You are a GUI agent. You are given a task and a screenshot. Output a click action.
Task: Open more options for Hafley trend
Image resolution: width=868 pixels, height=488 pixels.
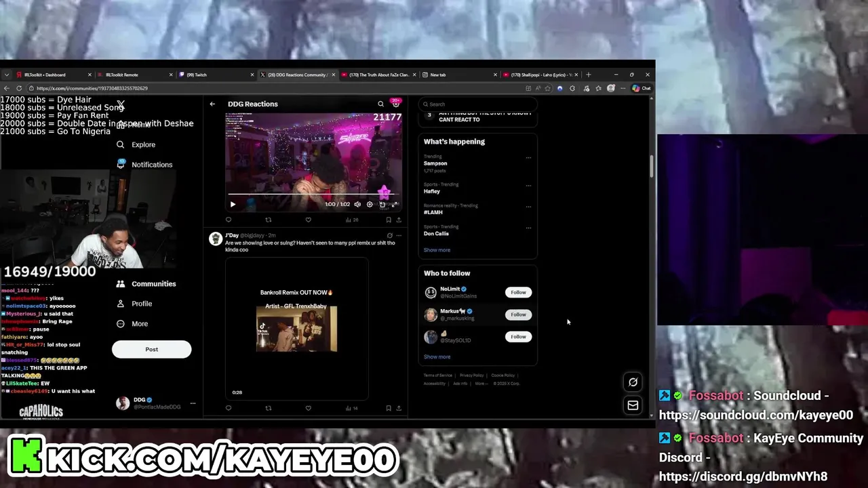[528, 185]
